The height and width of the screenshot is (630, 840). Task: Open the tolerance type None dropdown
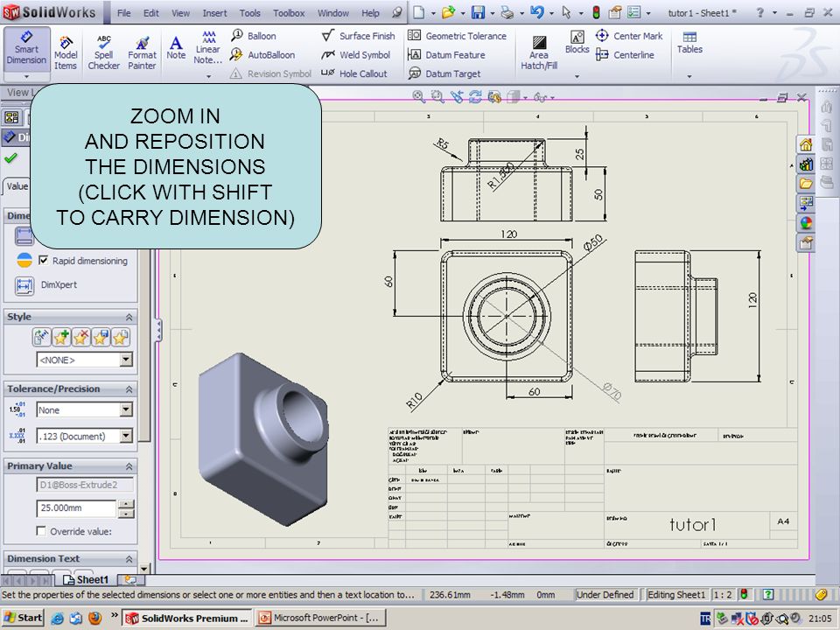click(126, 409)
